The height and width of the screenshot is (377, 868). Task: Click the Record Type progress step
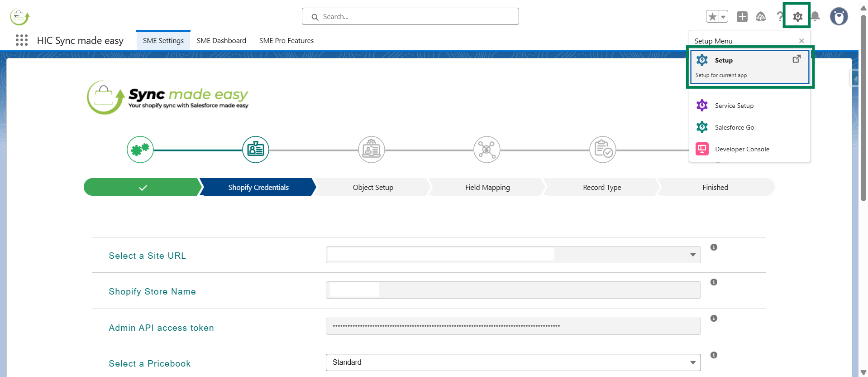601,187
